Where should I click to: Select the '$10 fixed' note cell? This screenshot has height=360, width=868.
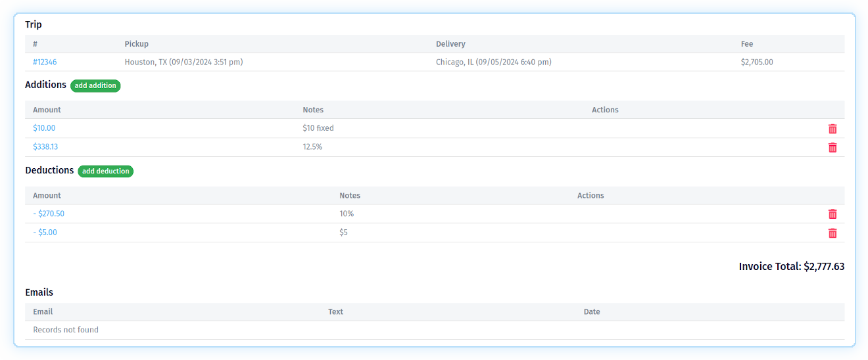(318, 129)
